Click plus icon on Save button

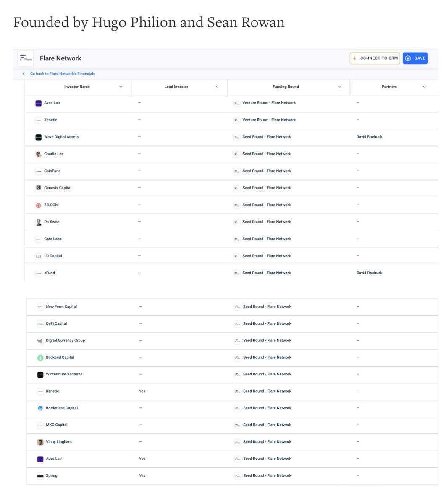point(408,58)
